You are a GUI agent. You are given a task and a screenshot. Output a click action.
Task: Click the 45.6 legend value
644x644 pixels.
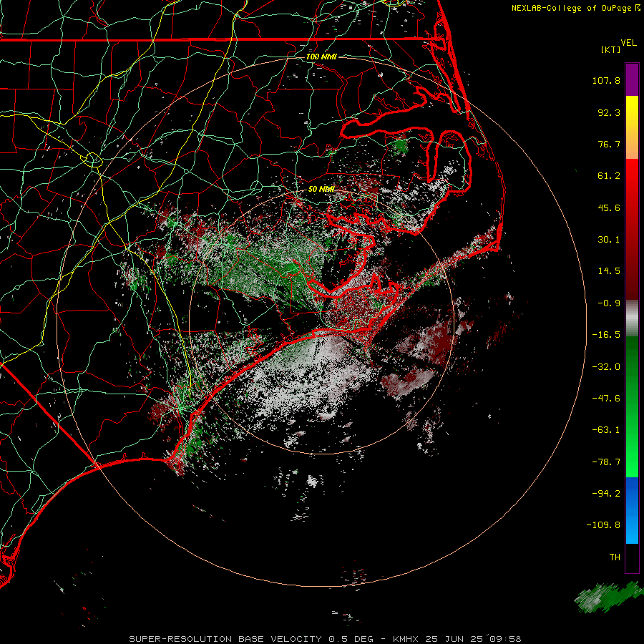tap(609, 208)
